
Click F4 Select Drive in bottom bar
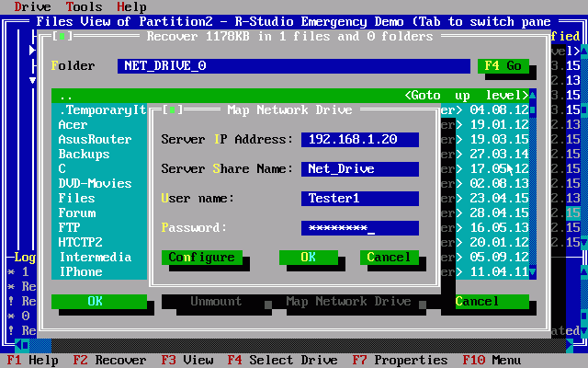282,360
